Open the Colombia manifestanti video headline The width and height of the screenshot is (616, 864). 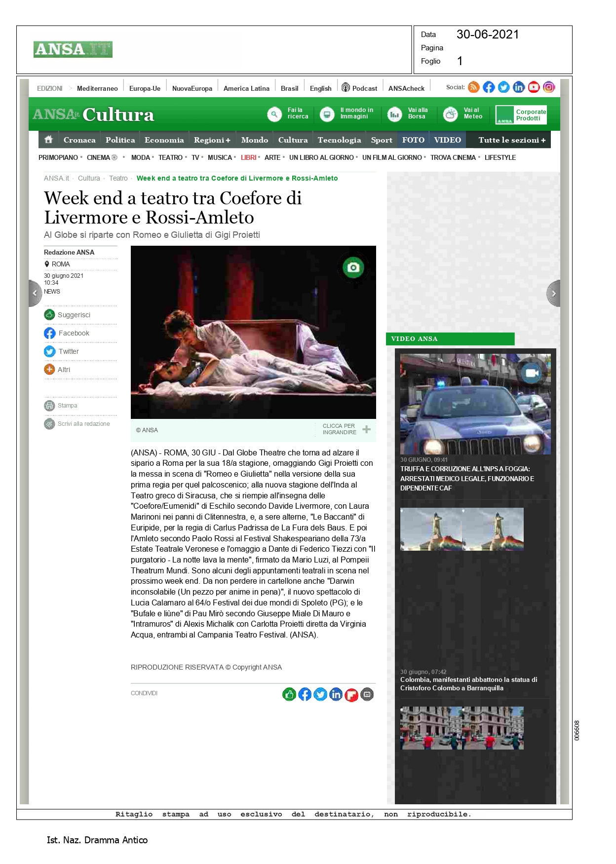coord(469,684)
